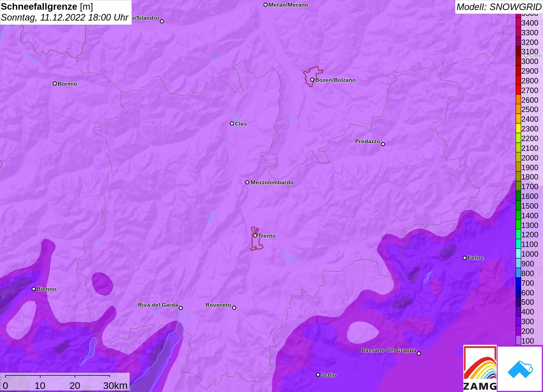Select the Riva del Garda marker dot
This screenshot has height=392, width=543.
pyautogui.click(x=181, y=308)
